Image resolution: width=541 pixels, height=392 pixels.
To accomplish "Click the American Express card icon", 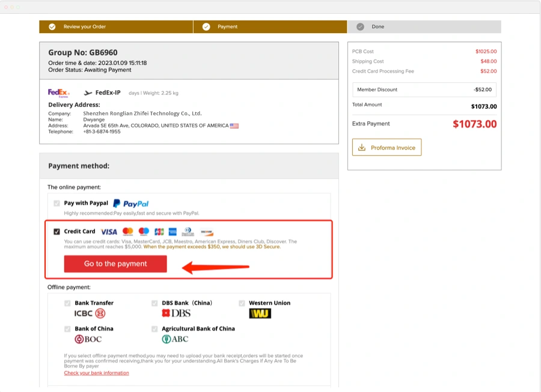I will click(173, 232).
